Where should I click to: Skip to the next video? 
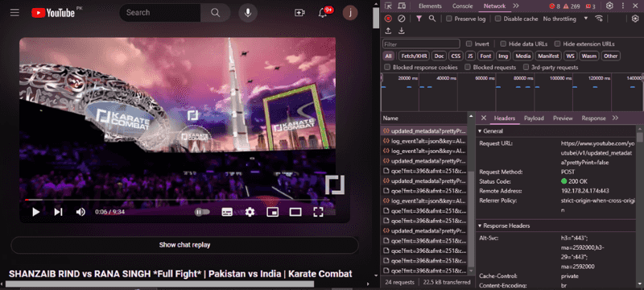click(58, 212)
